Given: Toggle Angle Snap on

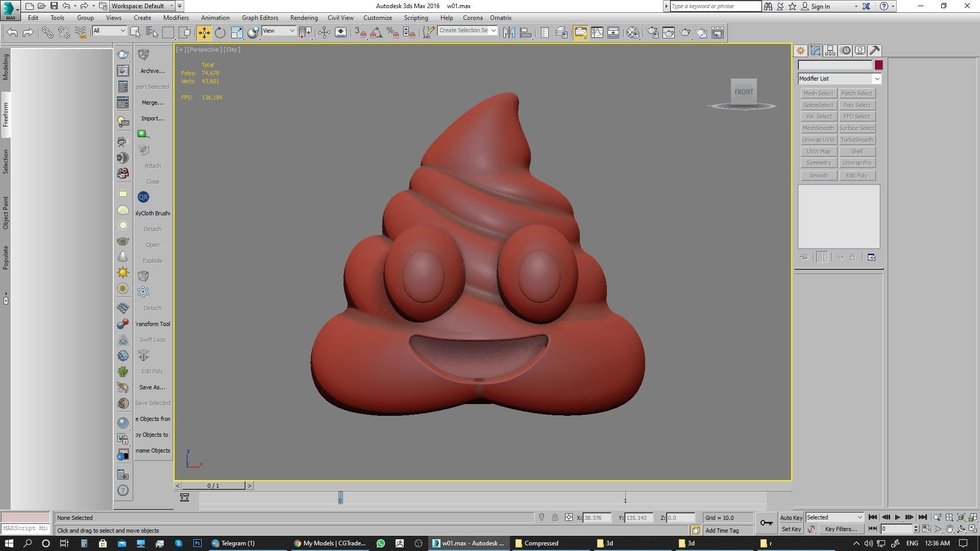Looking at the screenshot, I should point(376,33).
